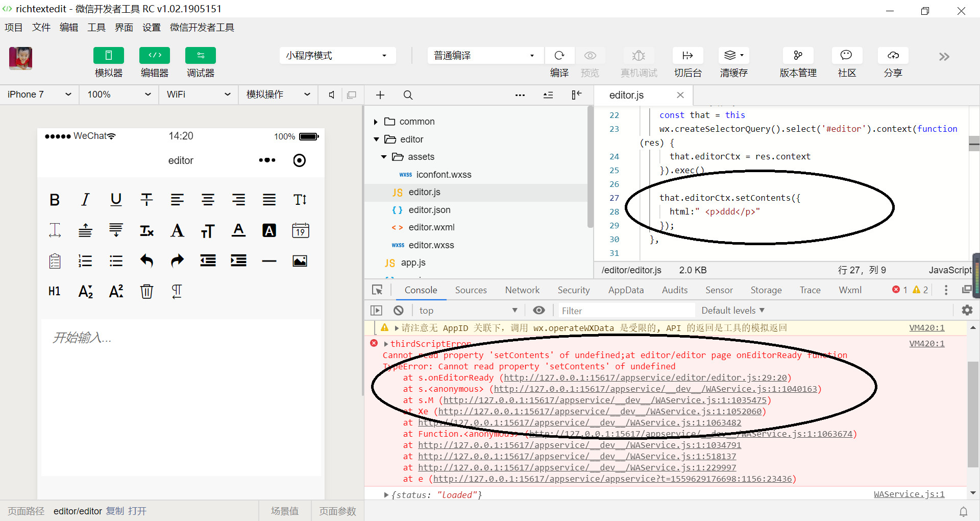The width and height of the screenshot is (980, 521).
Task: Insert a horizontal divider line
Action: (269, 261)
